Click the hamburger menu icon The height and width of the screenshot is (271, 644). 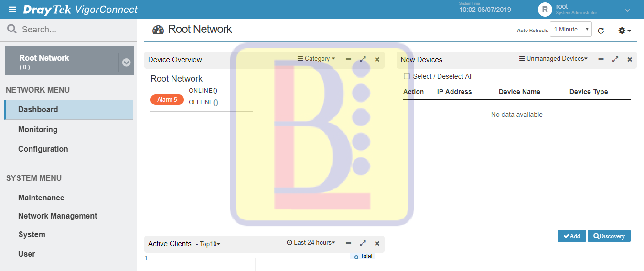(12, 10)
